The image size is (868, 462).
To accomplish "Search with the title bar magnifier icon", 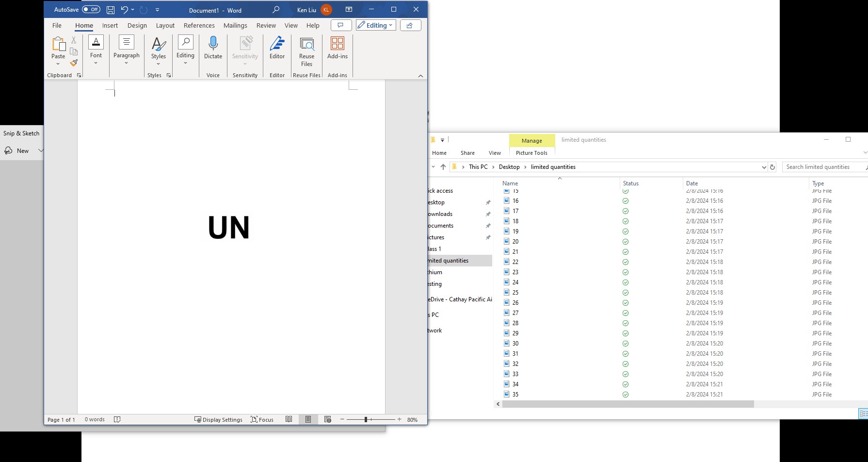I will click(276, 10).
